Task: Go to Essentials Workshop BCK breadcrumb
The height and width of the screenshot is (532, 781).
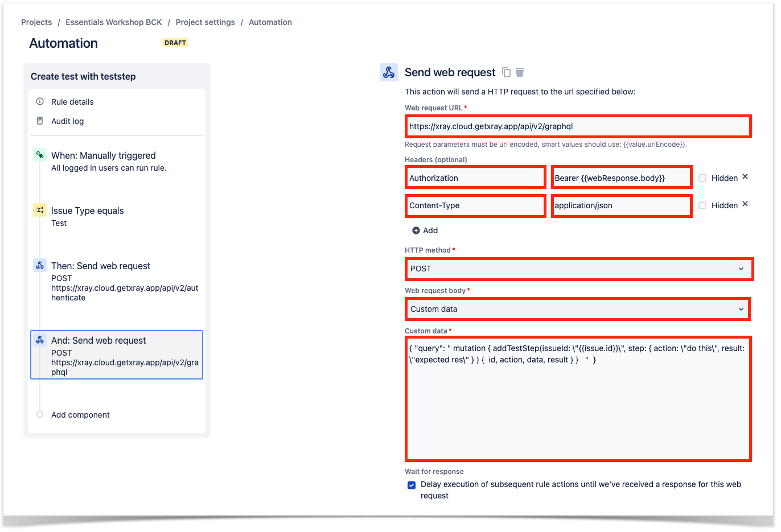Action: (x=114, y=22)
